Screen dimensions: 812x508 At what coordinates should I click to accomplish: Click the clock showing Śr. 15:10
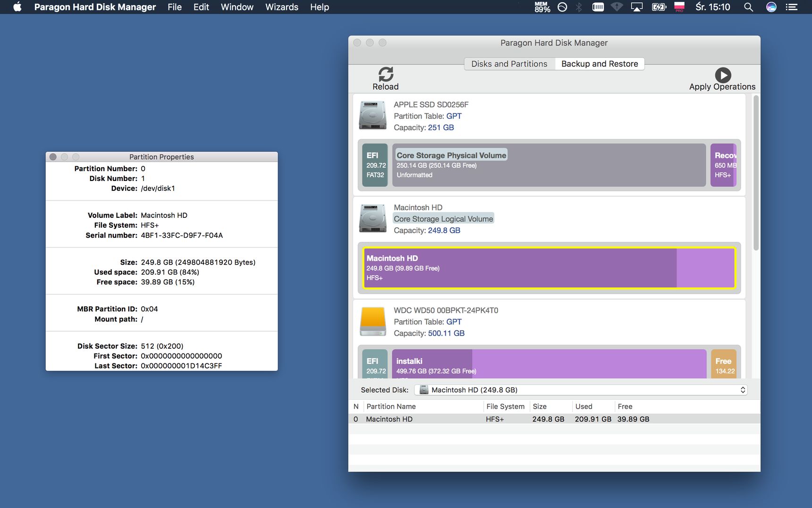click(x=712, y=7)
